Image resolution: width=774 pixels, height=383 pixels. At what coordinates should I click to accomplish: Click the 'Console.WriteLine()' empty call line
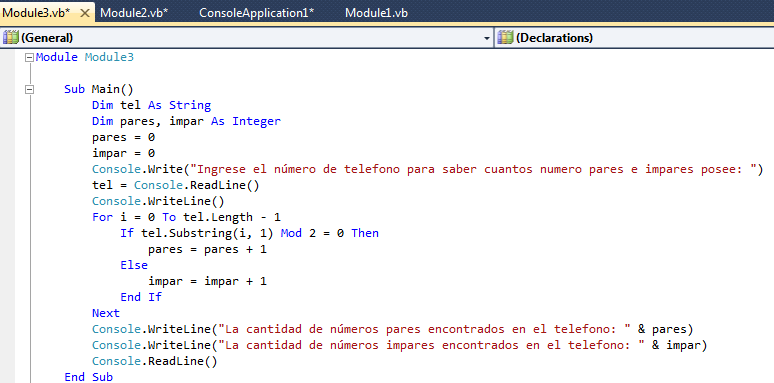pyautogui.click(x=158, y=201)
